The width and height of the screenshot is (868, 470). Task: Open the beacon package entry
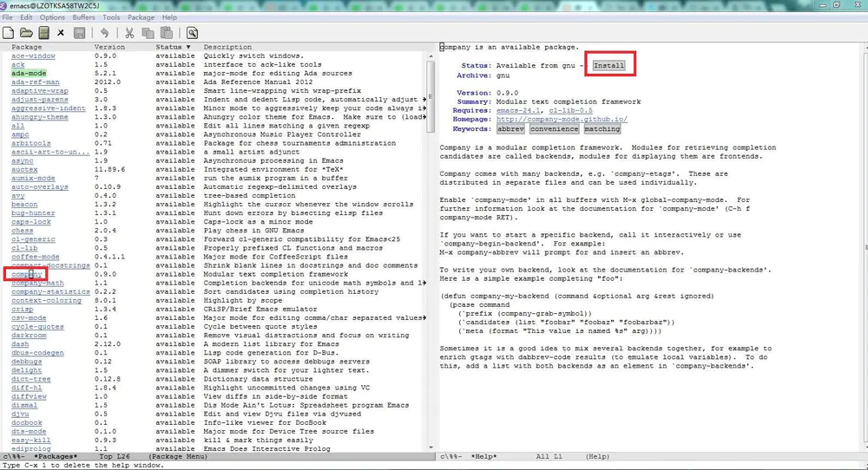tap(24, 205)
